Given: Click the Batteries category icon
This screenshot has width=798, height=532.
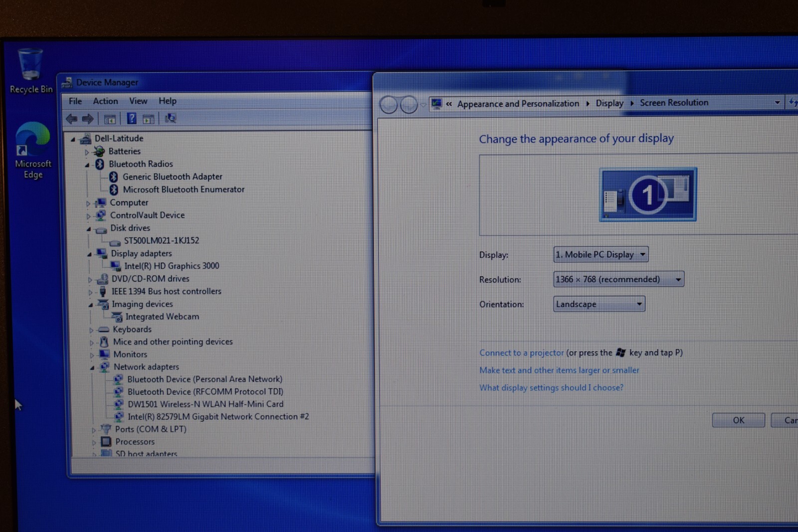Looking at the screenshot, I should [x=100, y=152].
